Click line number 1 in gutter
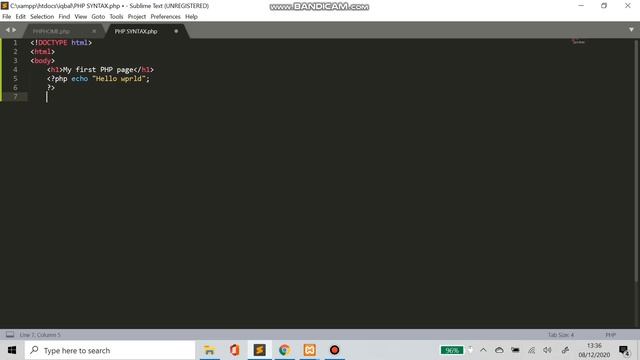Viewport: 640px width, 360px height. (15, 42)
